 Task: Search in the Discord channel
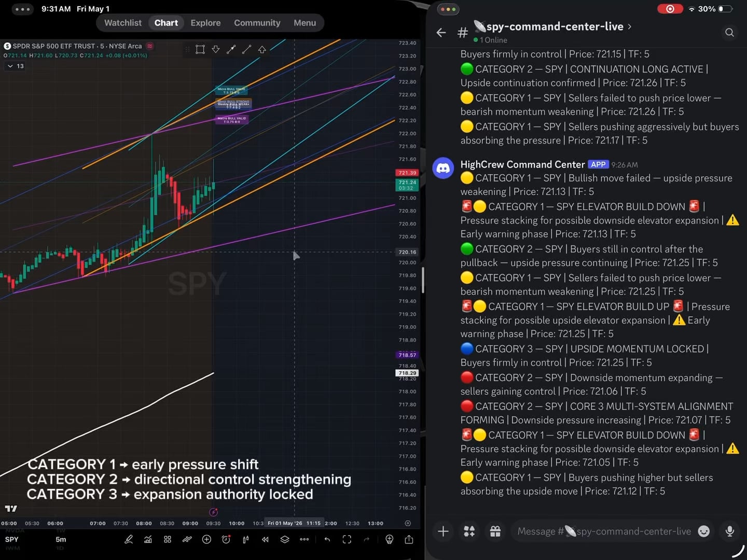pos(729,33)
